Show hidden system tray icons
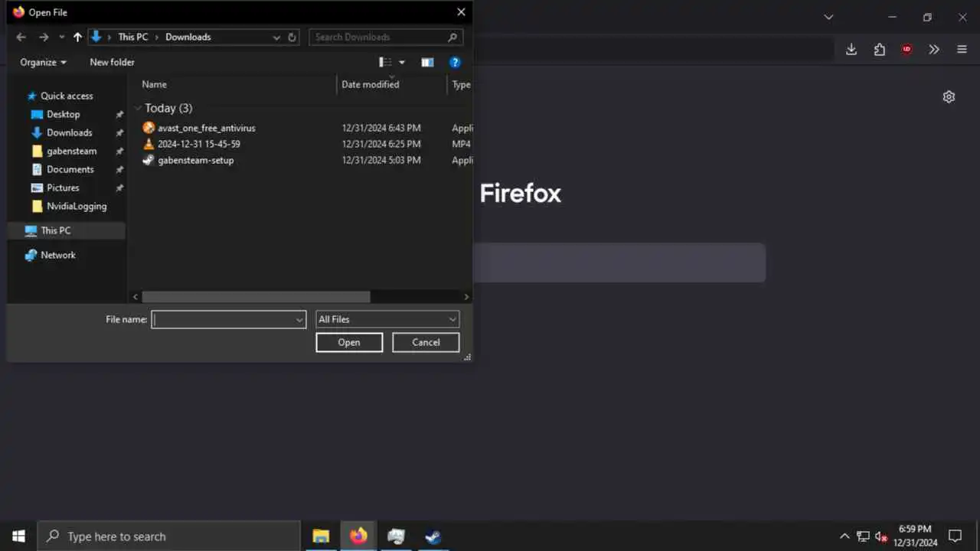Viewport: 980px width, 551px height. (x=844, y=536)
